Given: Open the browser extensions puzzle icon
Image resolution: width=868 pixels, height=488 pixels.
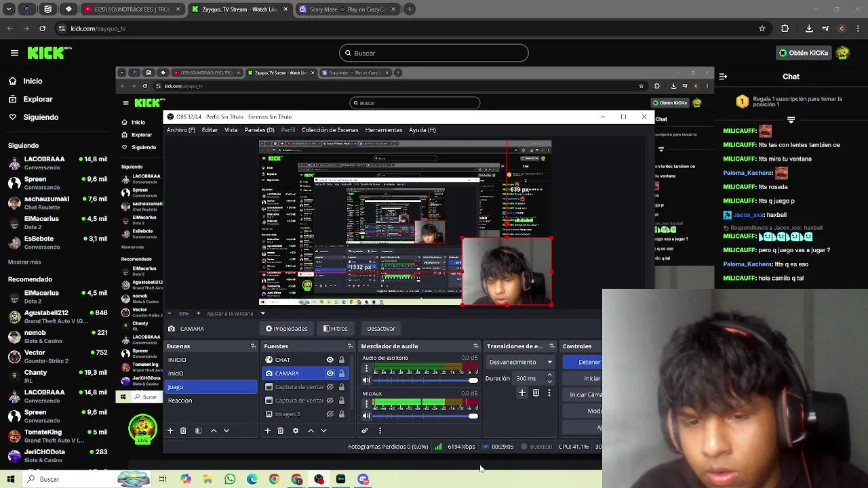Looking at the screenshot, I should [x=785, y=28].
